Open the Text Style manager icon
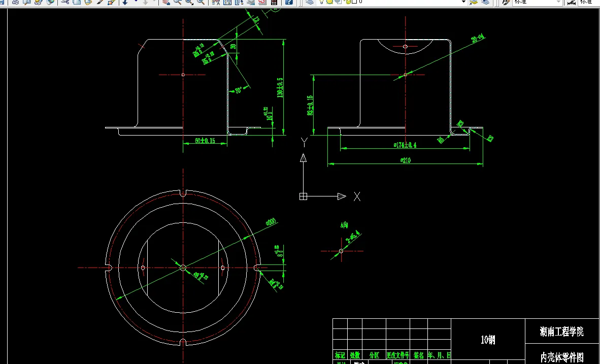 [x=506, y=2]
